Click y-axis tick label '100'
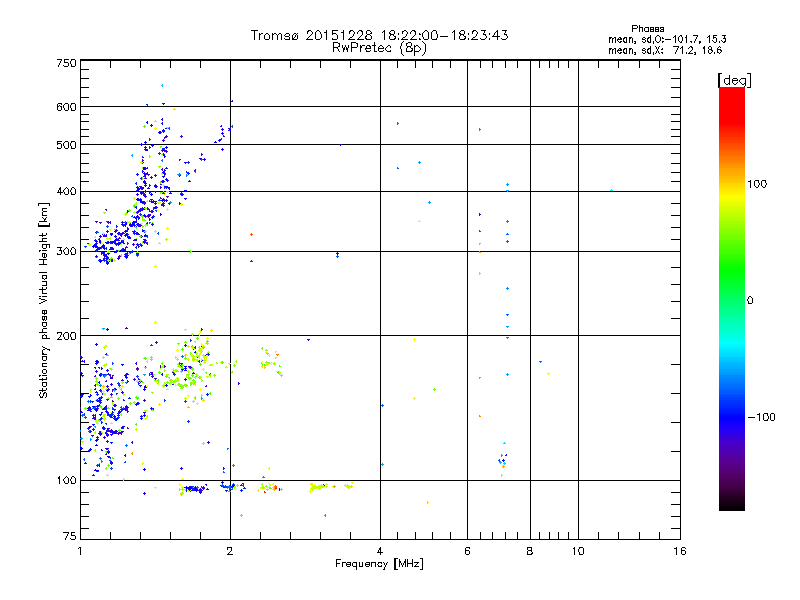800x600 pixels. (x=66, y=481)
